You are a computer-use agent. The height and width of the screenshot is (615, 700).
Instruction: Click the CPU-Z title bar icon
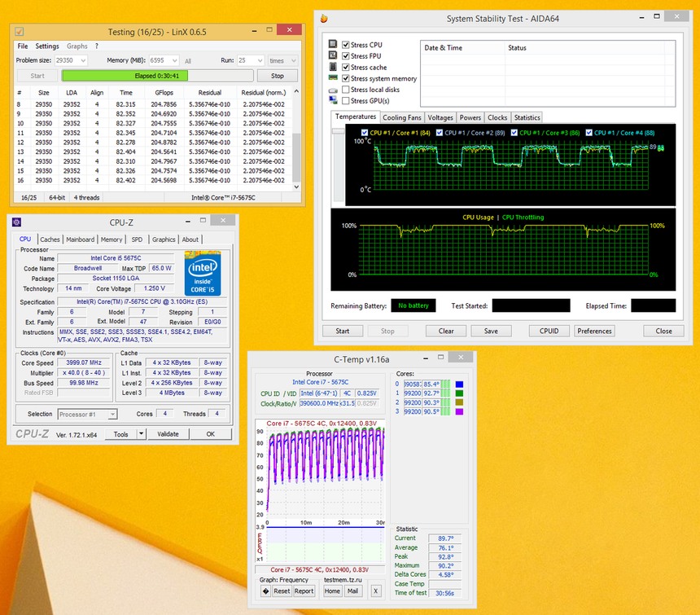(x=16, y=222)
